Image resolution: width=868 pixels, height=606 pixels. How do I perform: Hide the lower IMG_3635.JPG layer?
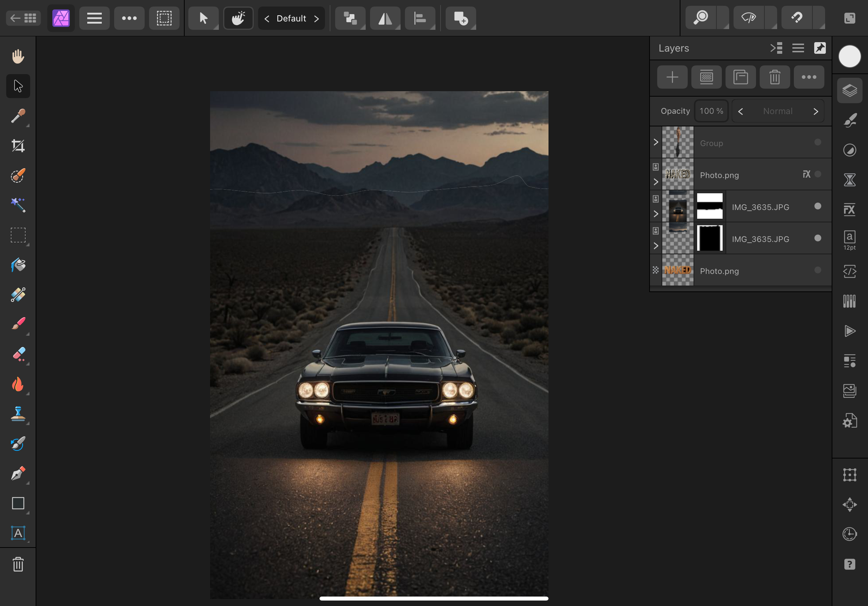point(818,238)
